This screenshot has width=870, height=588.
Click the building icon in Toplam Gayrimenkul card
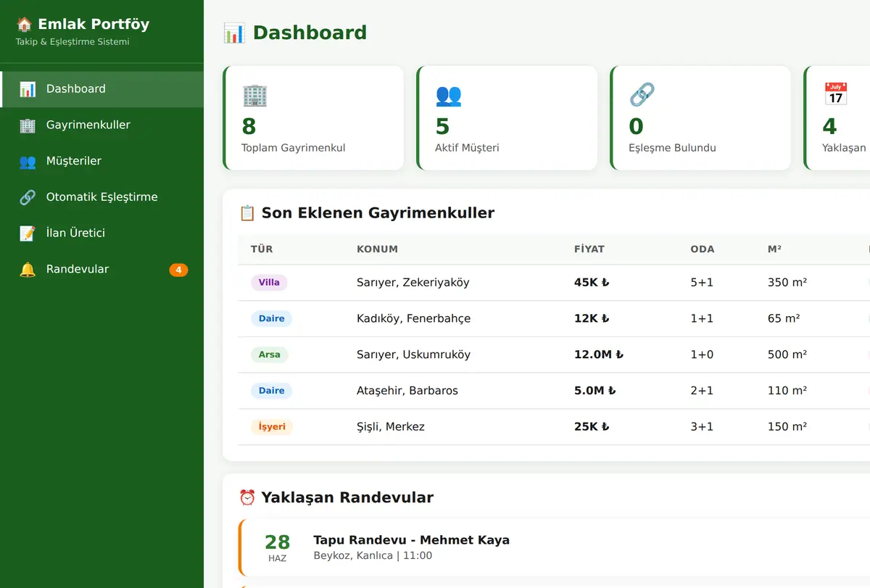pyautogui.click(x=254, y=95)
